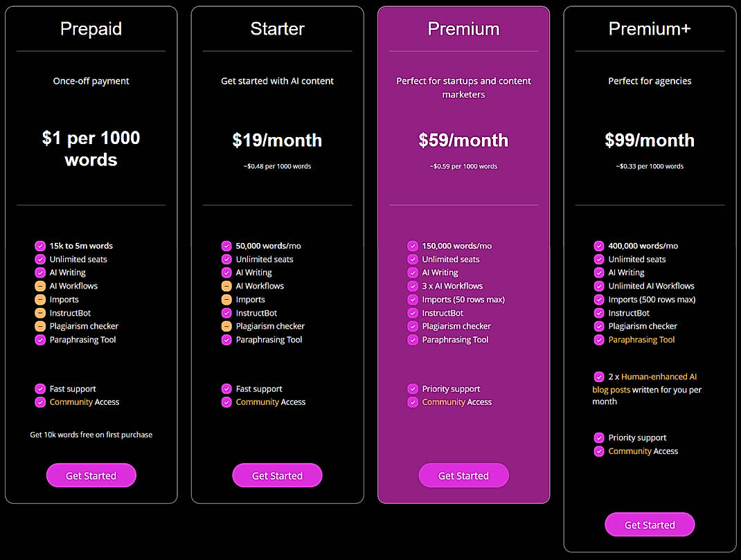Image resolution: width=741 pixels, height=560 pixels.
Task: Click the checkmark beside Unlimited AI Workflows in Premium+
Action: pos(598,286)
